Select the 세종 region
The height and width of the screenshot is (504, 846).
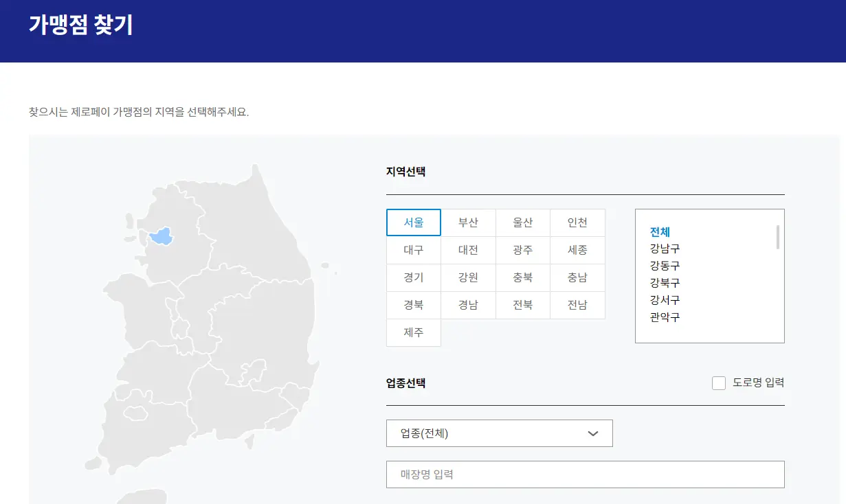click(x=578, y=250)
